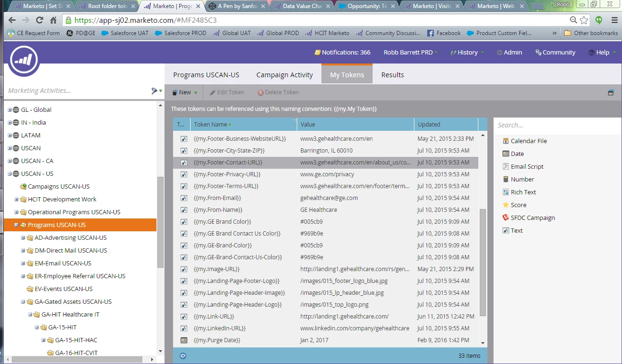
Task: Expand the IN - India workspace
Action: pyautogui.click(x=9, y=122)
